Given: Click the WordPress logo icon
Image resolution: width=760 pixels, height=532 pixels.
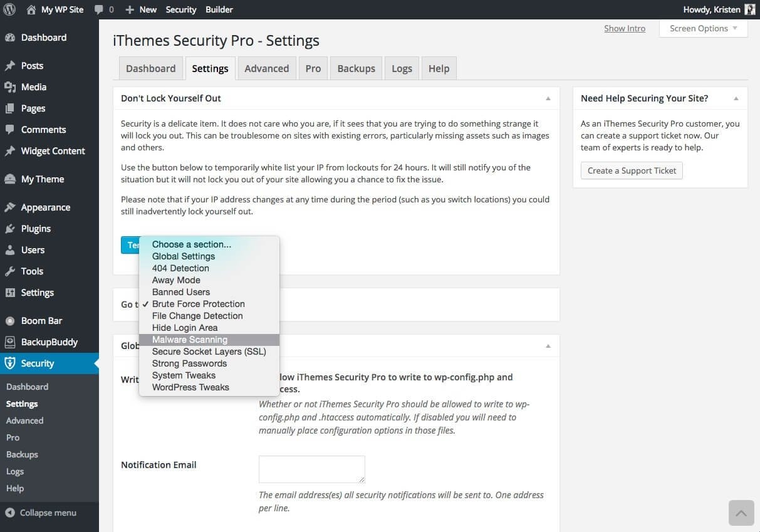Looking at the screenshot, I should pos(9,9).
